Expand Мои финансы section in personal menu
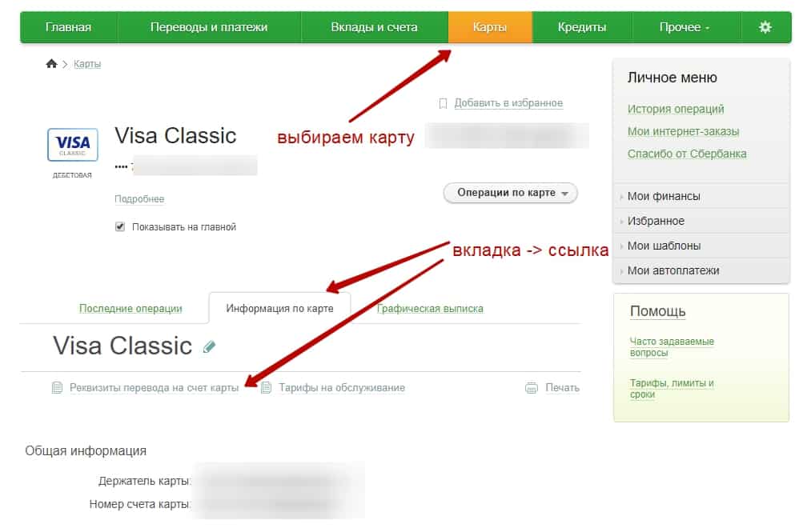Viewport: 811px width, 532px height. (664, 196)
